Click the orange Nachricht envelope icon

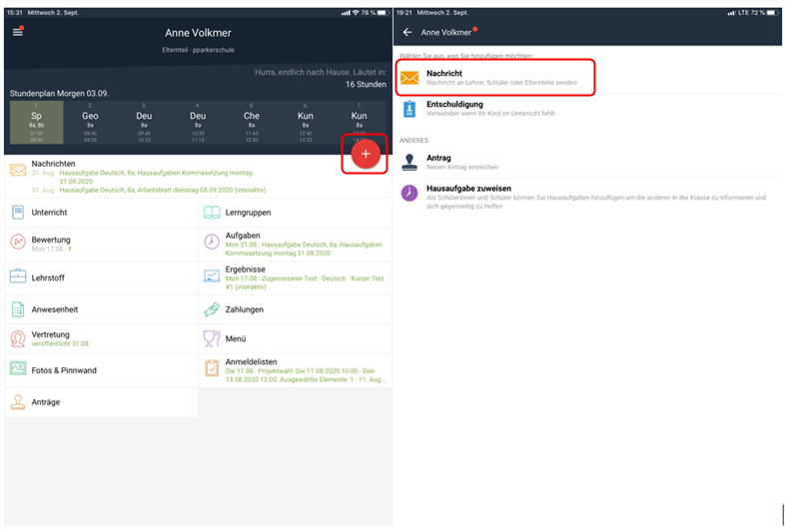click(409, 78)
